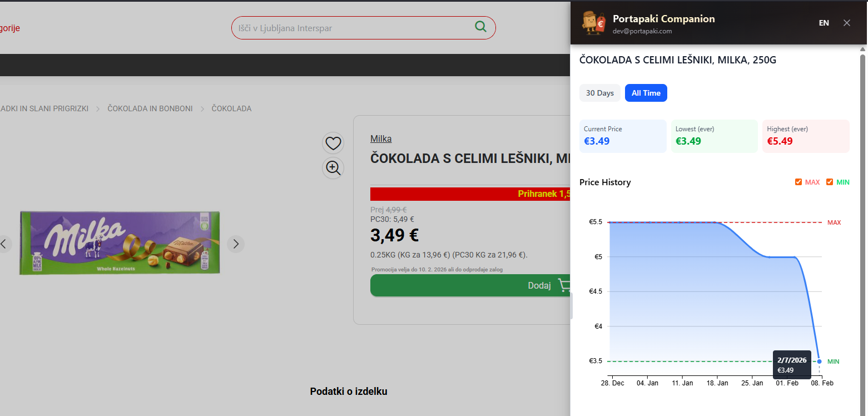Click the green Dodaj add-to-cart button

470,285
